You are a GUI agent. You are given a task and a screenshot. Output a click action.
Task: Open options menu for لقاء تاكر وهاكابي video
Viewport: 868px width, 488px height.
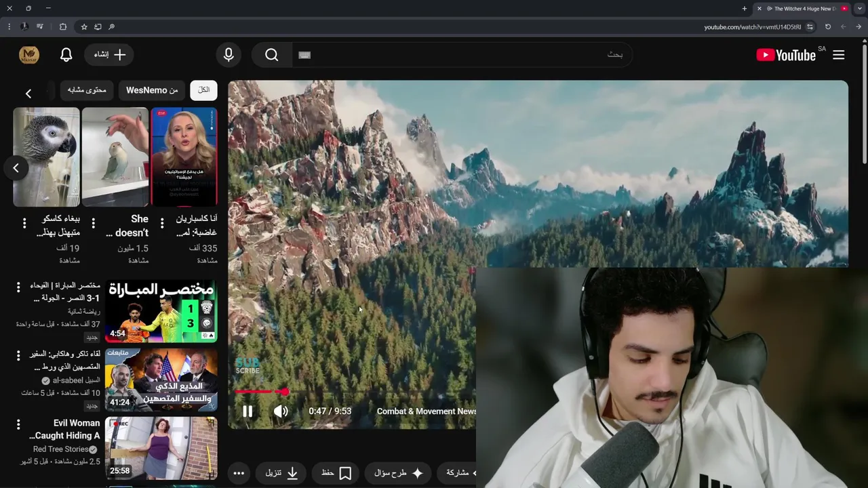tap(18, 355)
